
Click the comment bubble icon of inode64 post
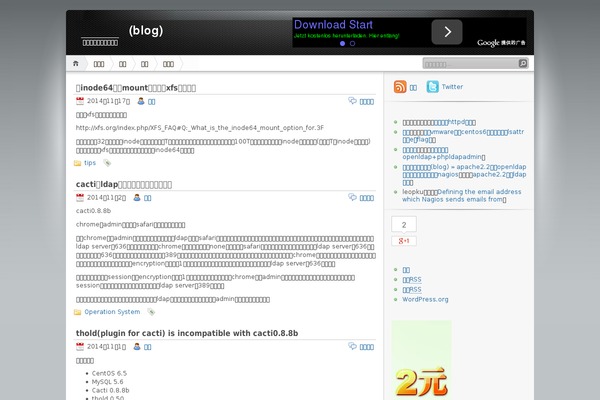352,101
